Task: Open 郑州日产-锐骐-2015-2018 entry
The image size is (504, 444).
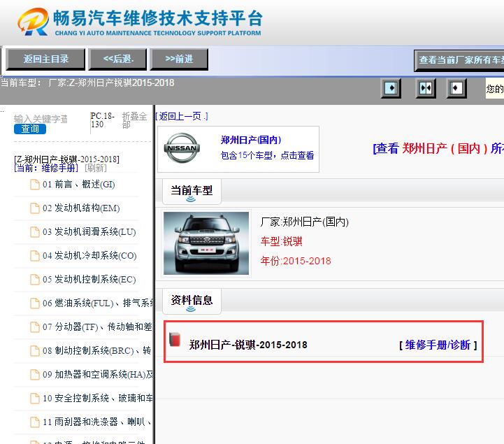Action: 248,345
